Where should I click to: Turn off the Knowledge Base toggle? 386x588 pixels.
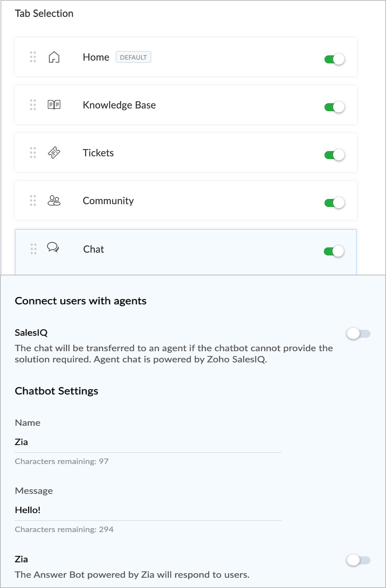click(x=334, y=107)
